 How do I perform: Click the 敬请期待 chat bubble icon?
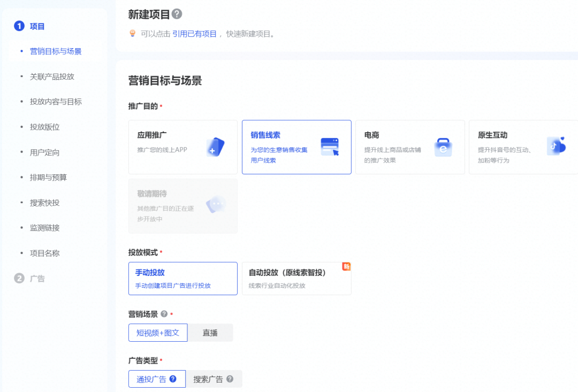click(x=216, y=204)
